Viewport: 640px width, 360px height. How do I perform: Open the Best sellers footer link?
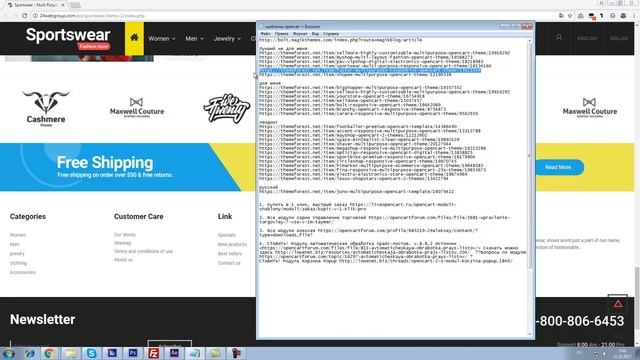[230, 253]
